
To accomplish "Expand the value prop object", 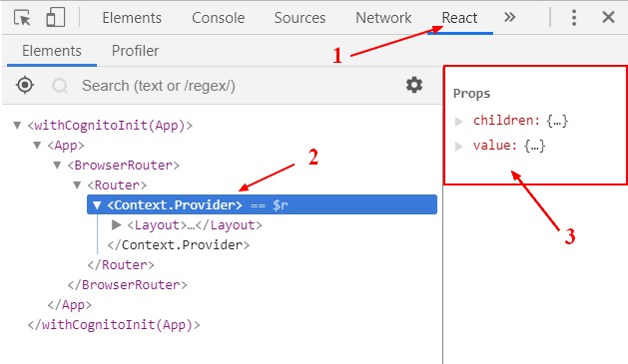I will (x=459, y=147).
